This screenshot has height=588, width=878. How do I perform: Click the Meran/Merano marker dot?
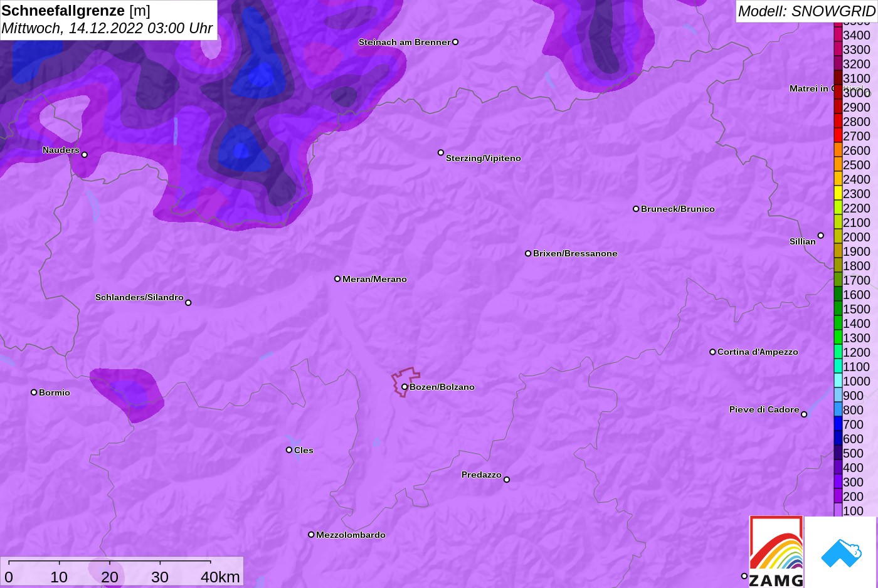337,279
